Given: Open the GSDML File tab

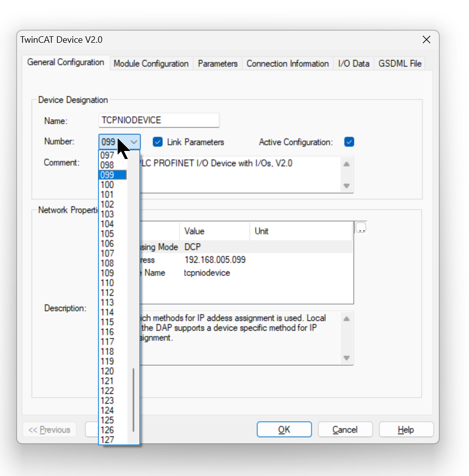Looking at the screenshot, I should [x=400, y=63].
